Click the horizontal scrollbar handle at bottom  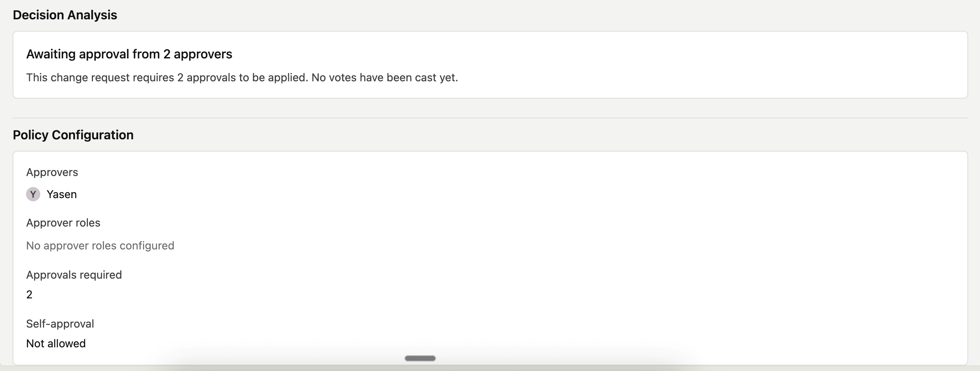[419, 358]
